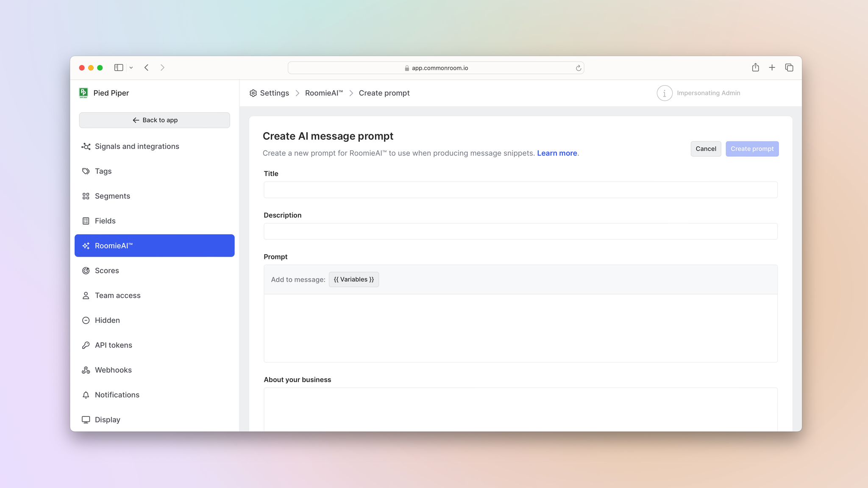Click the Notifications bell icon

(86, 395)
